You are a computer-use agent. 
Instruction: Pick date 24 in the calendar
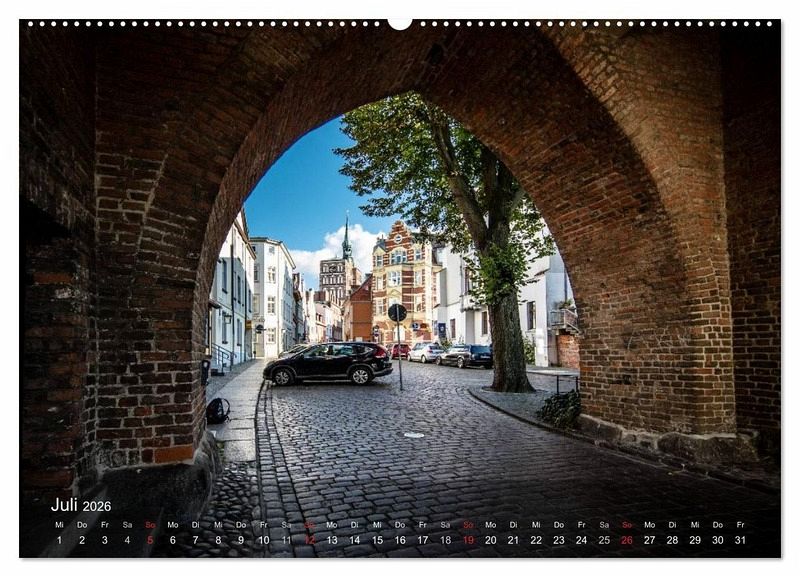582,540
